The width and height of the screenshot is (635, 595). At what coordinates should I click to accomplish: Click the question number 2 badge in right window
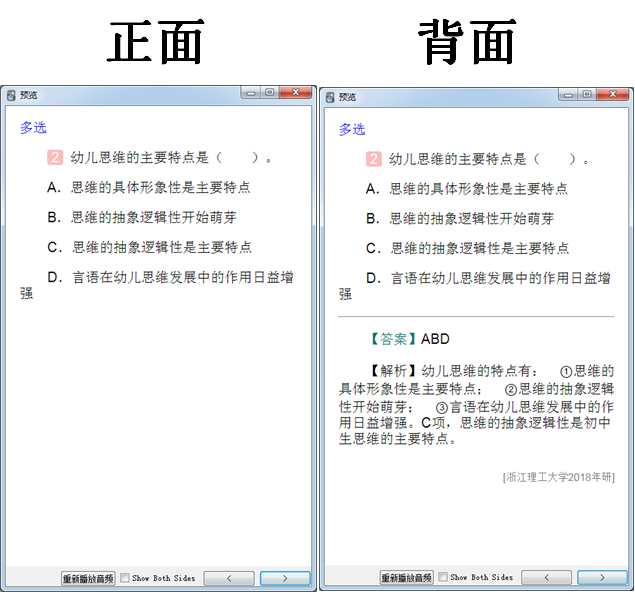click(x=374, y=159)
